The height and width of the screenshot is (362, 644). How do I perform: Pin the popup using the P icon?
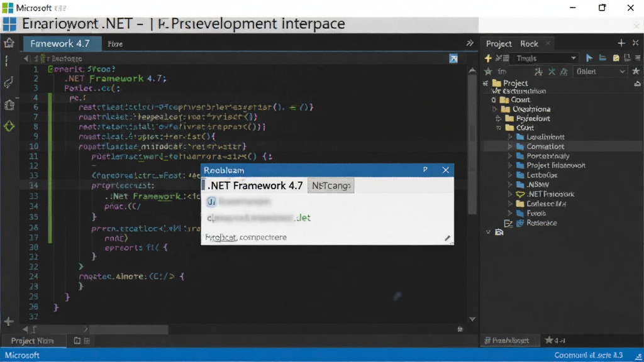(x=425, y=170)
